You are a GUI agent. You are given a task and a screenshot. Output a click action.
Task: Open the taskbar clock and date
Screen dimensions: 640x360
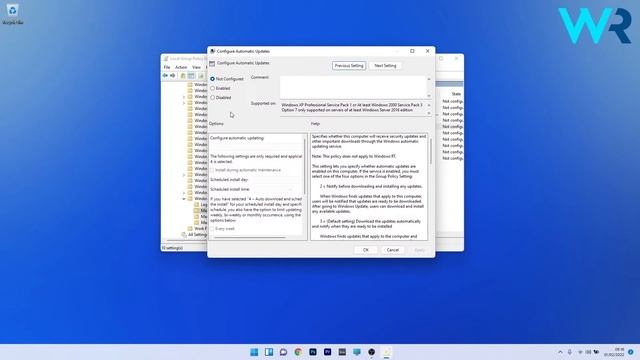pos(614,352)
